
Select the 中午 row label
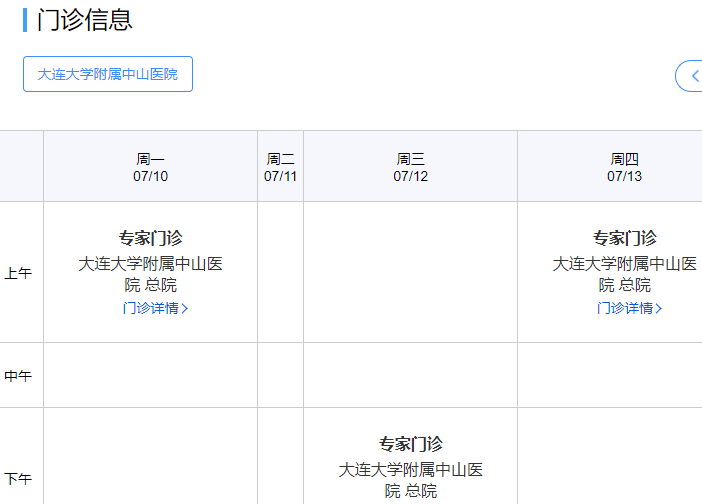point(18,376)
